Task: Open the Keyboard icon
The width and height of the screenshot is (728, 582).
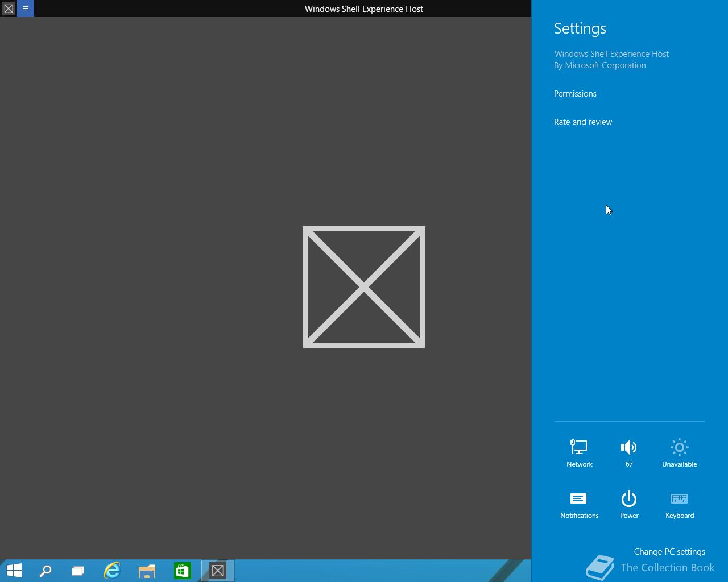Action: pos(679,505)
